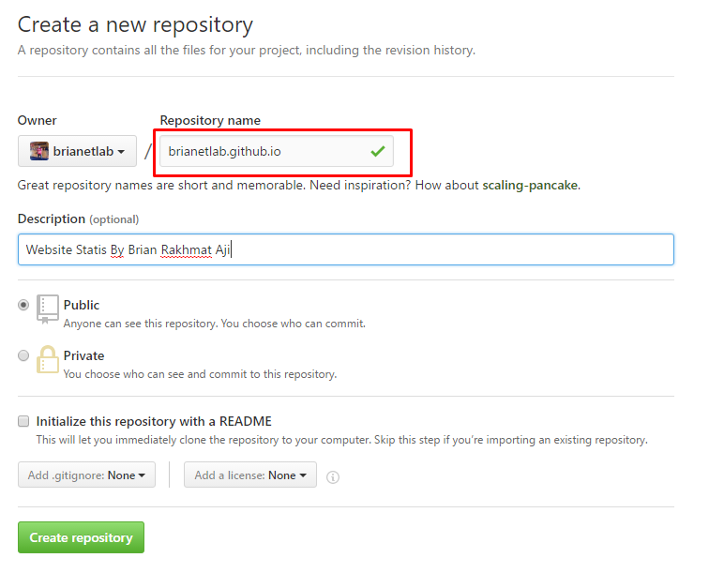Screen dimensions: 709x588
Task: Click the Initialize this repository with a README label
Action: [154, 422]
